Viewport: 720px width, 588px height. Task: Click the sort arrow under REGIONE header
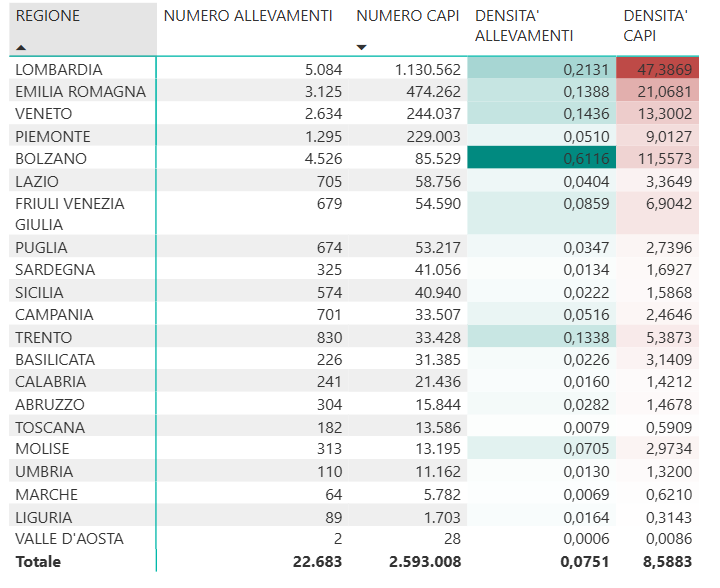click(22, 48)
